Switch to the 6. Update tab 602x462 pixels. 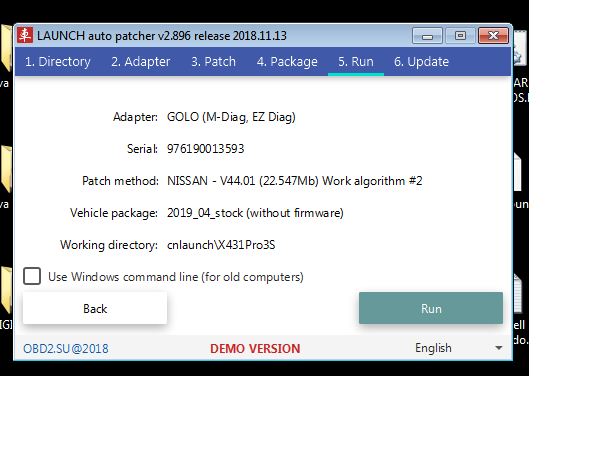[421, 62]
